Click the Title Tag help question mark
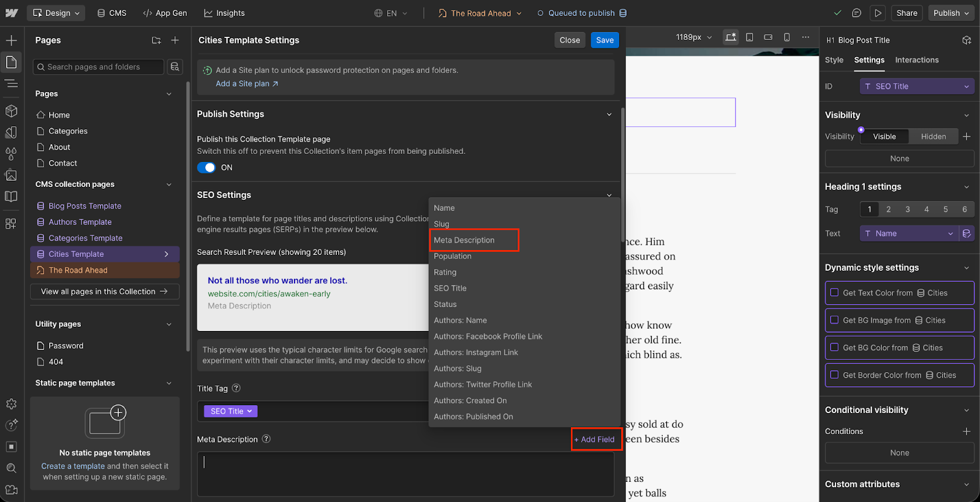Screen dimensions: 980x502 point(236,388)
